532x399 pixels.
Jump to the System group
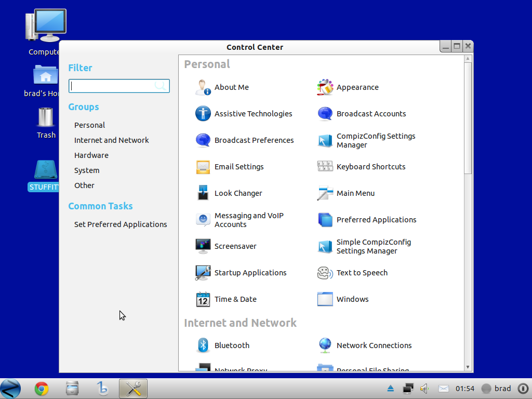click(87, 170)
